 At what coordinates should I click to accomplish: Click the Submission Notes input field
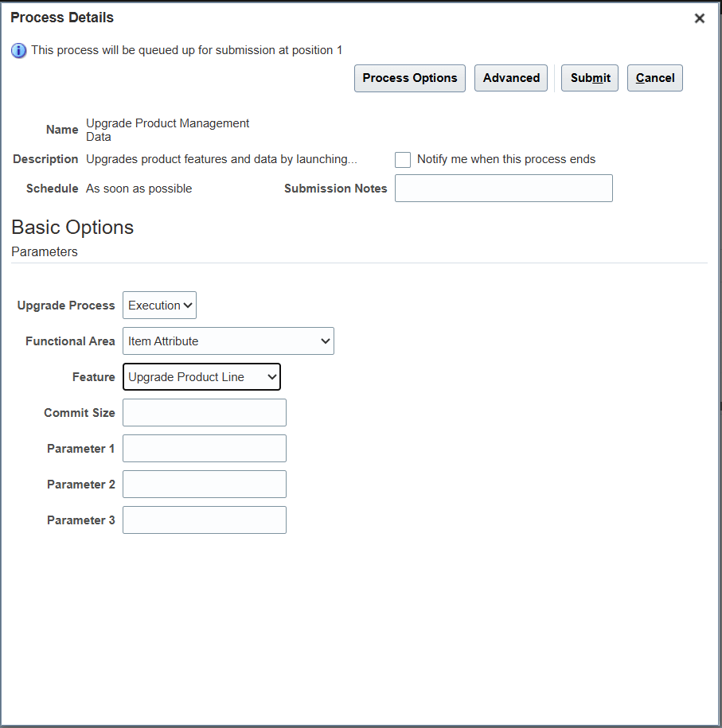tap(503, 188)
